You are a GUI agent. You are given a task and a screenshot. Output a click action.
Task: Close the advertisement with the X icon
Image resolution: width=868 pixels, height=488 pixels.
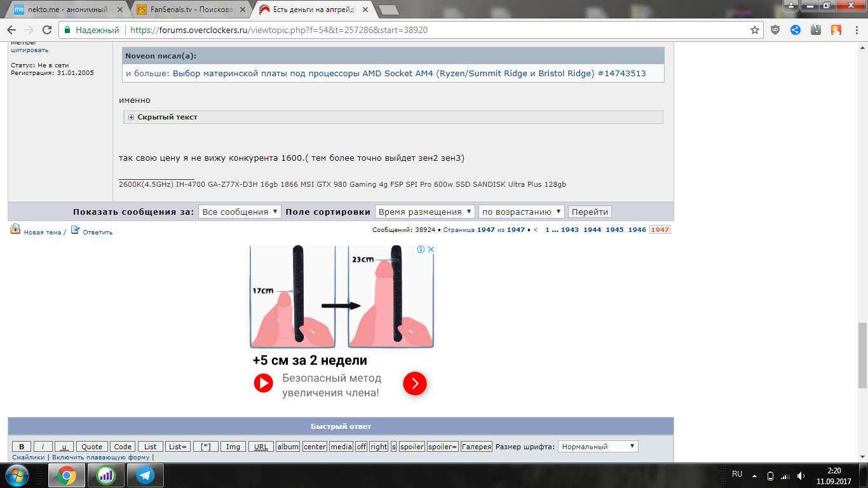(430, 250)
